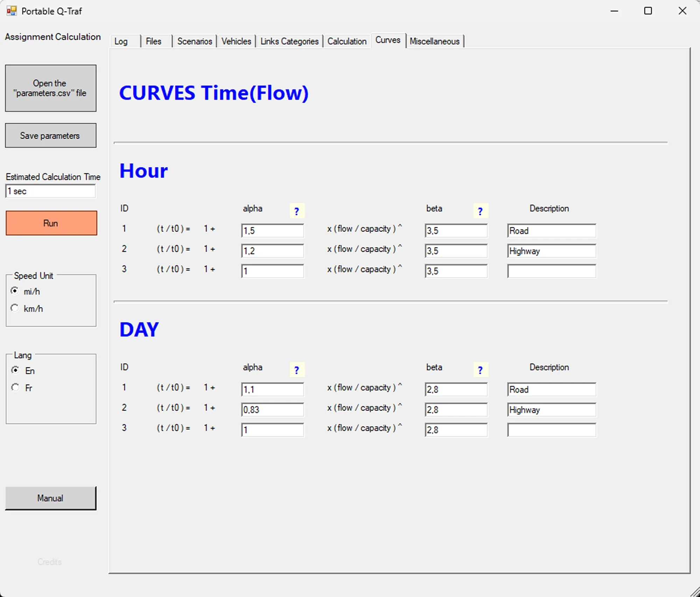Open the Vehicles tab
Screen dimensions: 700x597
click(x=236, y=41)
